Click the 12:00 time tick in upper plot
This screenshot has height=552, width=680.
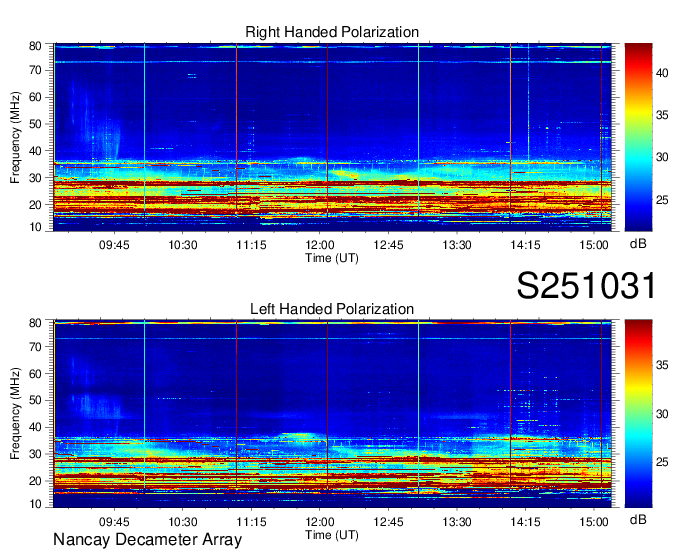coord(320,244)
